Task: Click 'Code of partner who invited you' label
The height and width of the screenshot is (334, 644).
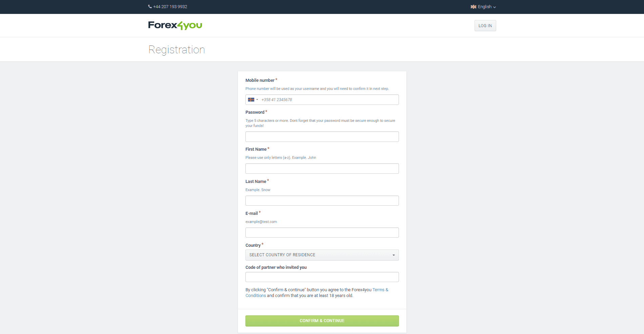Action: pos(276,267)
